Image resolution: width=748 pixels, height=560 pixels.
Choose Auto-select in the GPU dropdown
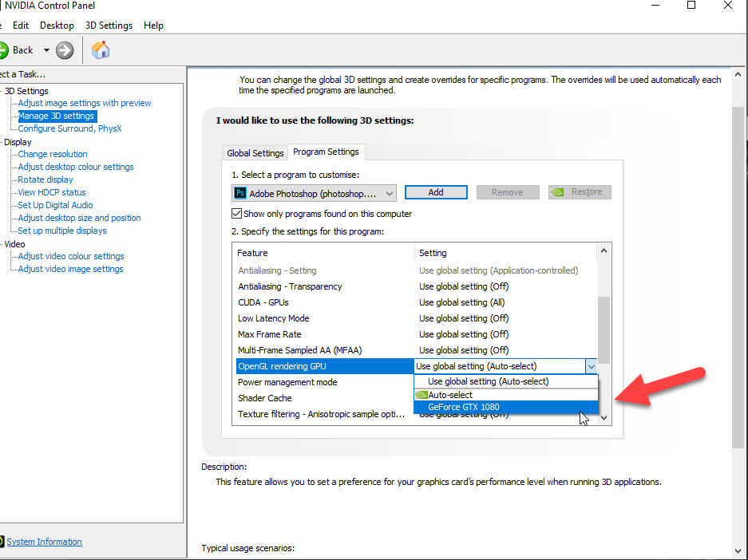click(505, 395)
